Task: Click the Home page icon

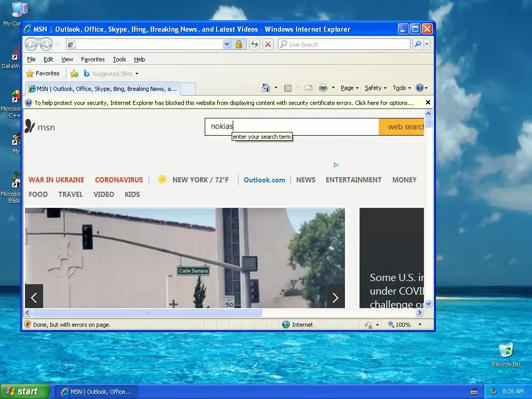Action: click(266, 88)
